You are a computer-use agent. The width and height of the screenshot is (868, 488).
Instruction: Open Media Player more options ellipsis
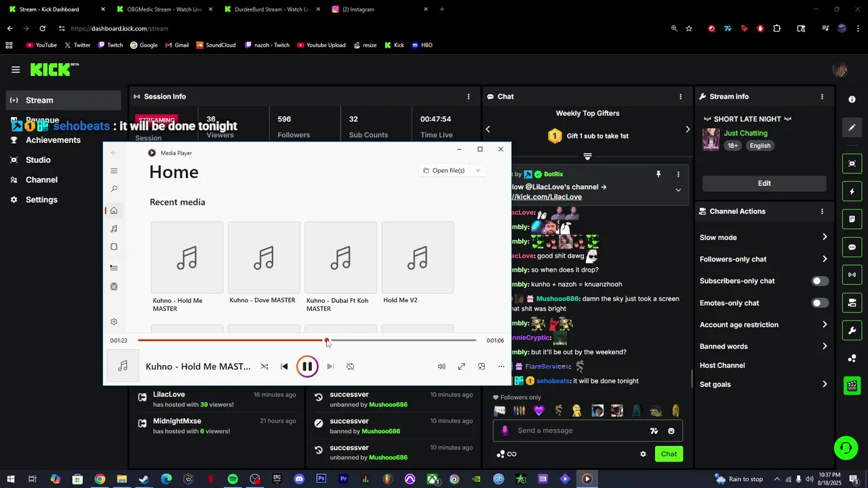click(x=501, y=367)
